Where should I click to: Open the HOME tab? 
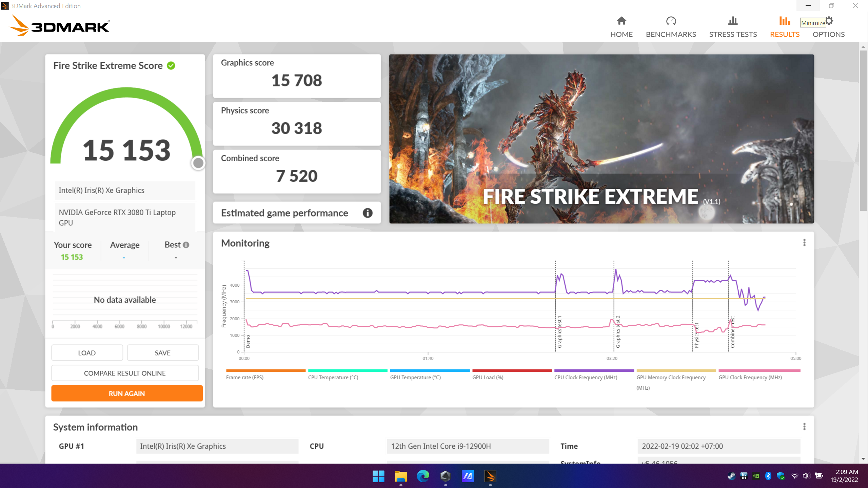621,27
